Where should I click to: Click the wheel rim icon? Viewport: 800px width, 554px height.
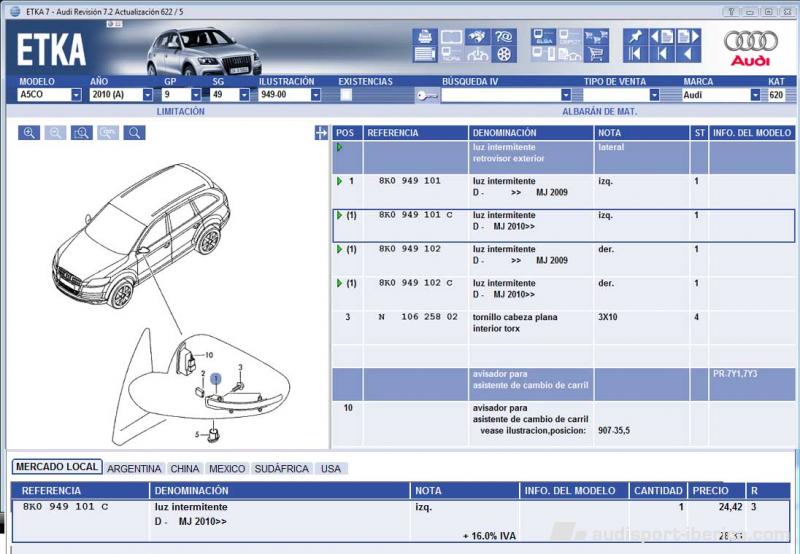point(504,54)
